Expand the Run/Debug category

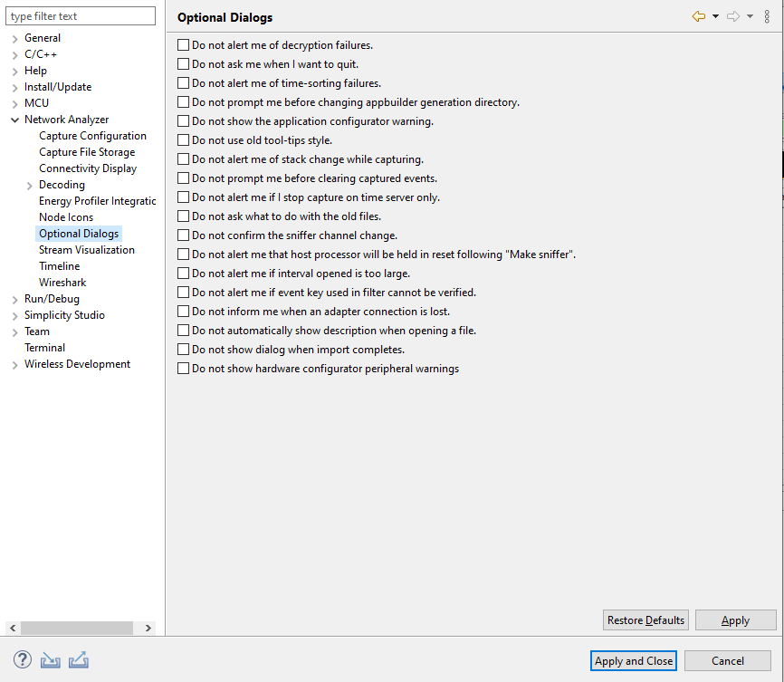coord(13,298)
